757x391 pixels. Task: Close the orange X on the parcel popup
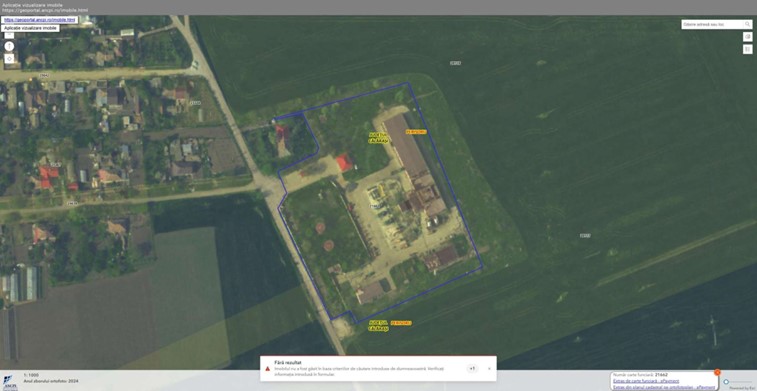[x=717, y=372]
